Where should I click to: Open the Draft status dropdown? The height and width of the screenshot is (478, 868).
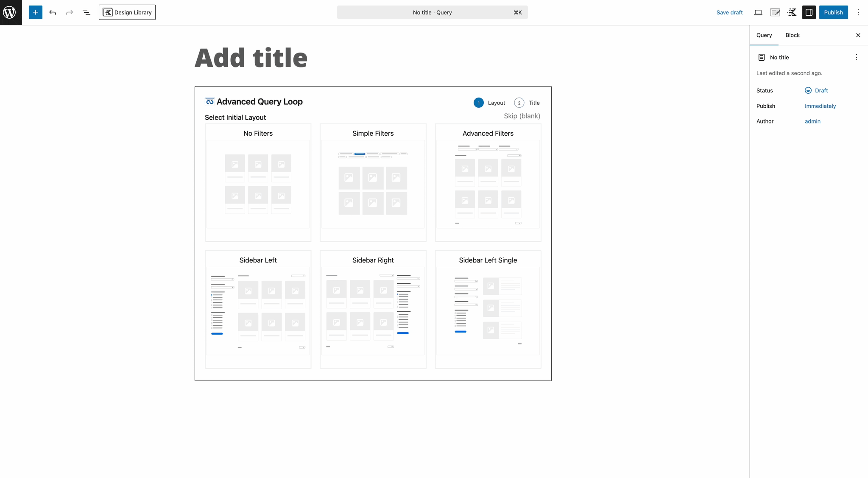pyautogui.click(x=816, y=90)
